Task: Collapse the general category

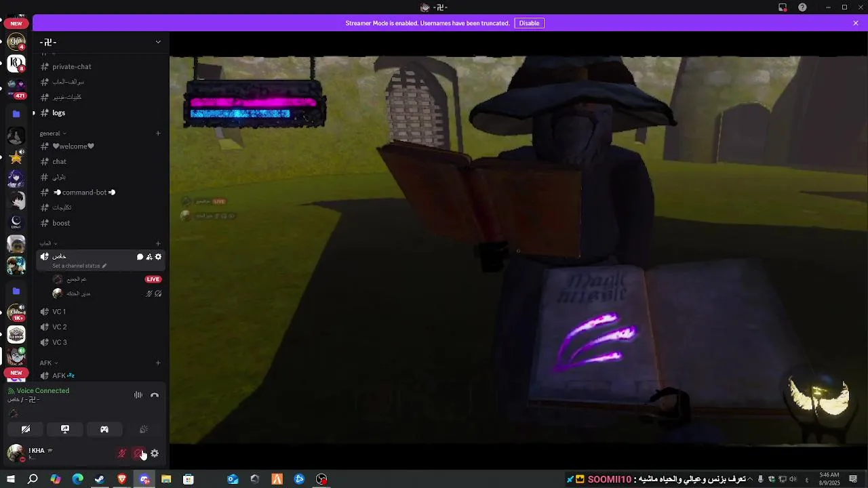Action: (x=52, y=134)
